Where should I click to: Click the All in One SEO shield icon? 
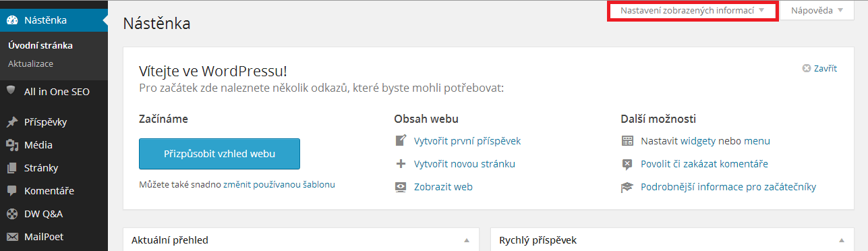click(x=11, y=91)
